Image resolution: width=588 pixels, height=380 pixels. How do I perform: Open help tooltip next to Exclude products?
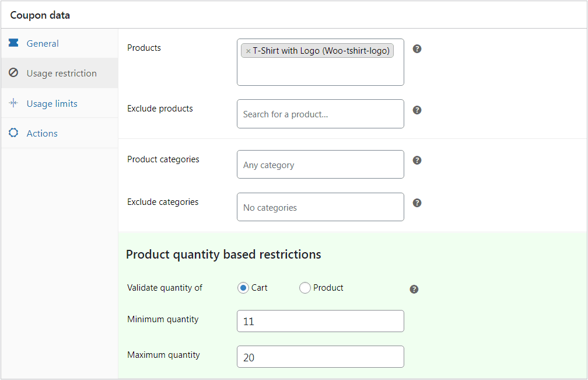click(x=417, y=110)
